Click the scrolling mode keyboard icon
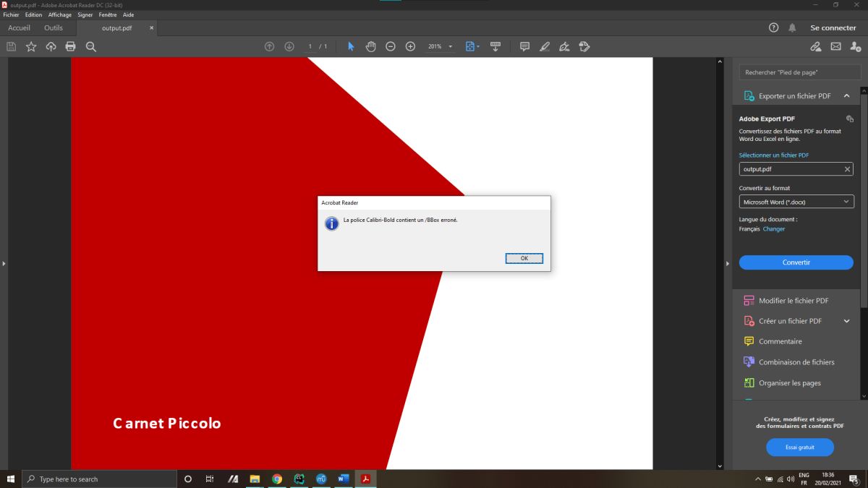This screenshot has height=488, width=868. 495,46
